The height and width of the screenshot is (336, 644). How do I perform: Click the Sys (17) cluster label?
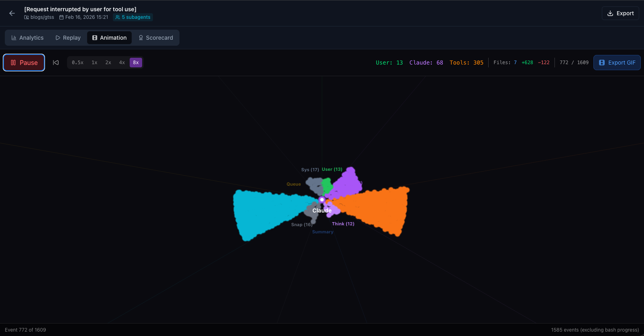(310, 170)
